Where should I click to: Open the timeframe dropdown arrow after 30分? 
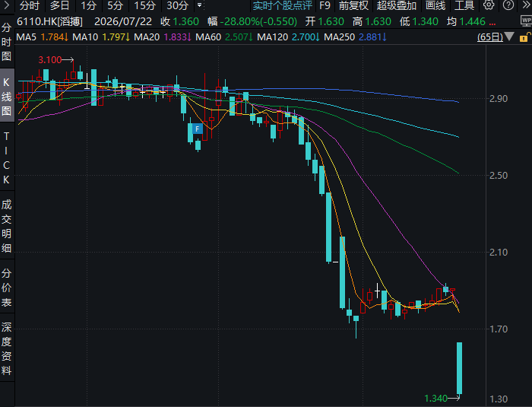199,5
